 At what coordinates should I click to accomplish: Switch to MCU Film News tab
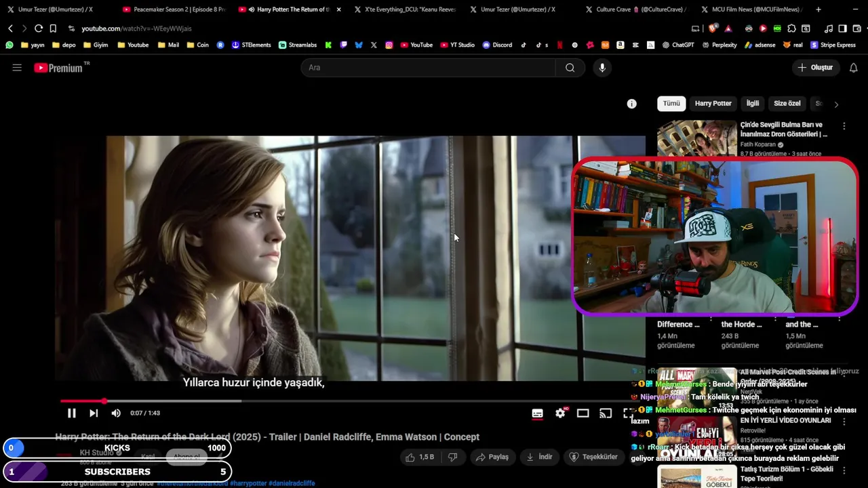click(x=751, y=9)
